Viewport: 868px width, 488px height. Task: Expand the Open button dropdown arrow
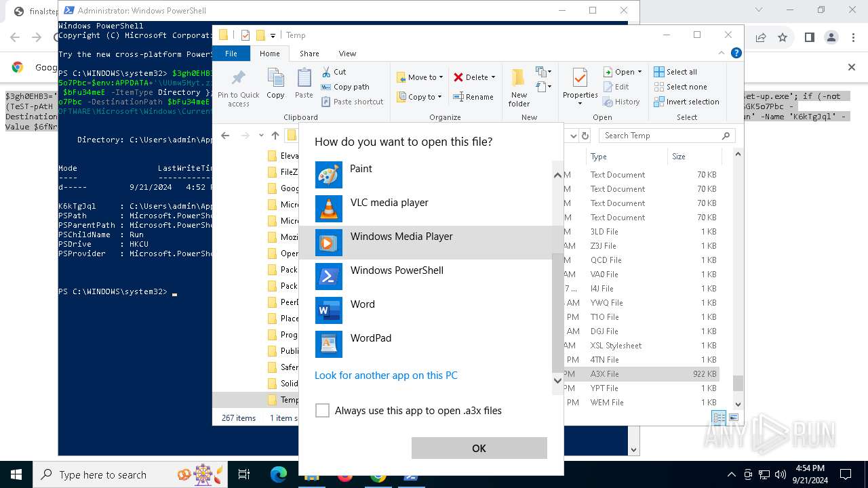click(x=639, y=72)
